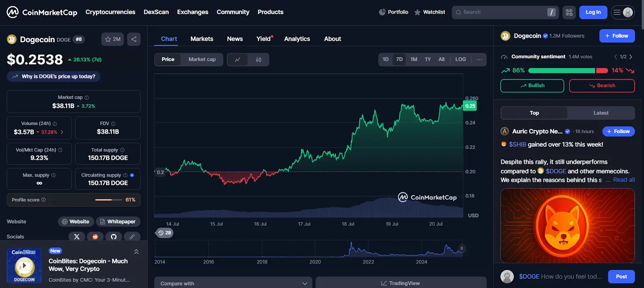
Task: Click the FDV info icon
Action: pos(113,124)
